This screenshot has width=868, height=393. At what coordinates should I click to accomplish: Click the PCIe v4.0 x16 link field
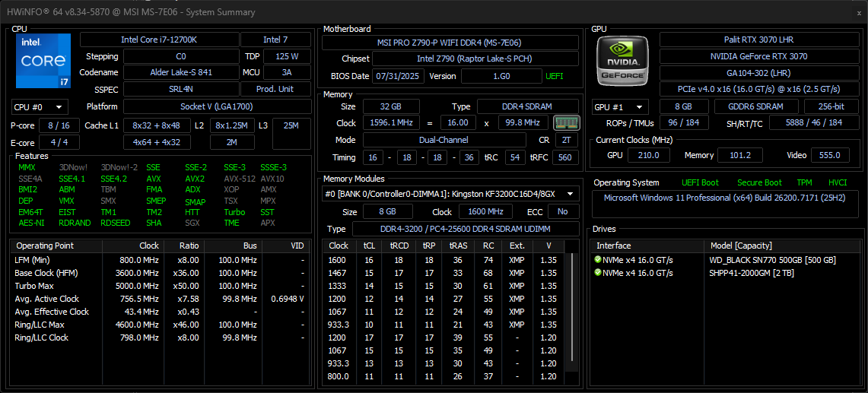coord(758,89)
